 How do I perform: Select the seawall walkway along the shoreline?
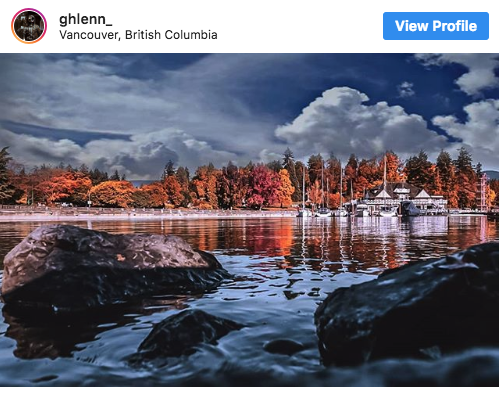[x=148, y=213]
